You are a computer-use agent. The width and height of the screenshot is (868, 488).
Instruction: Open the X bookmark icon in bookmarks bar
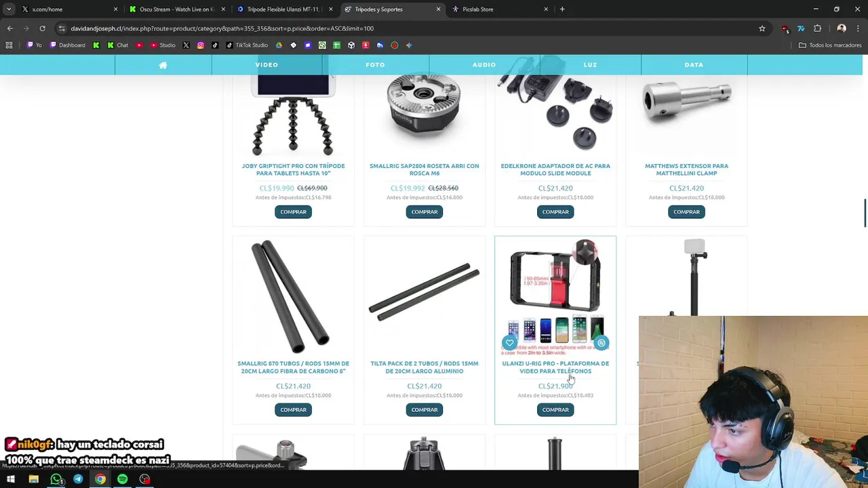pyautogui.click(x=186, y=45)
